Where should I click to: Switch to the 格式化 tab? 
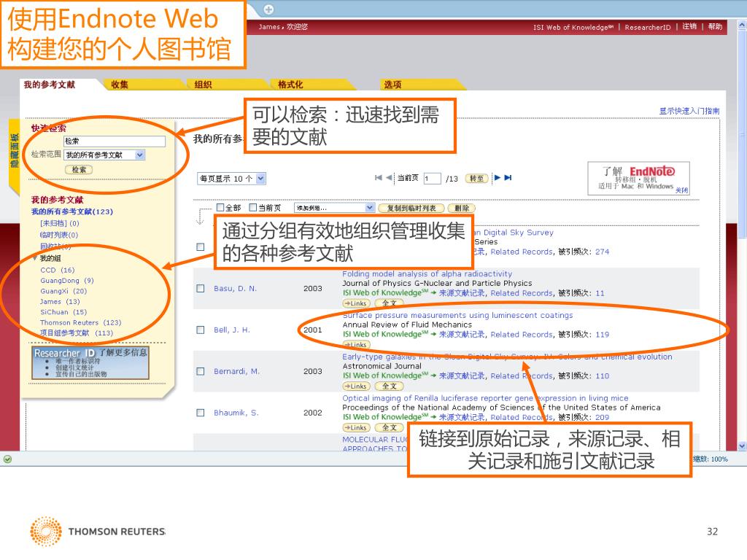pyautogui.click(x=290, y=85)
